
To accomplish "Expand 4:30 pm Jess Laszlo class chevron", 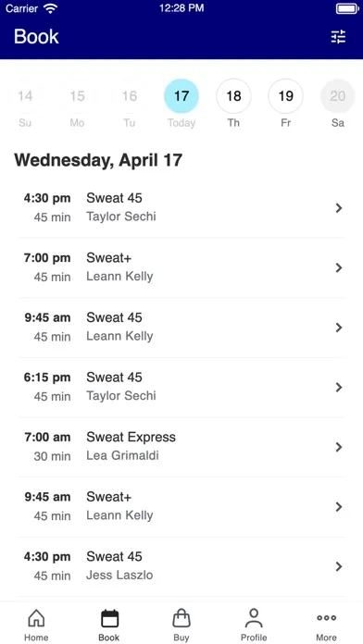I will pyautogui.click(x=339, y=567).
